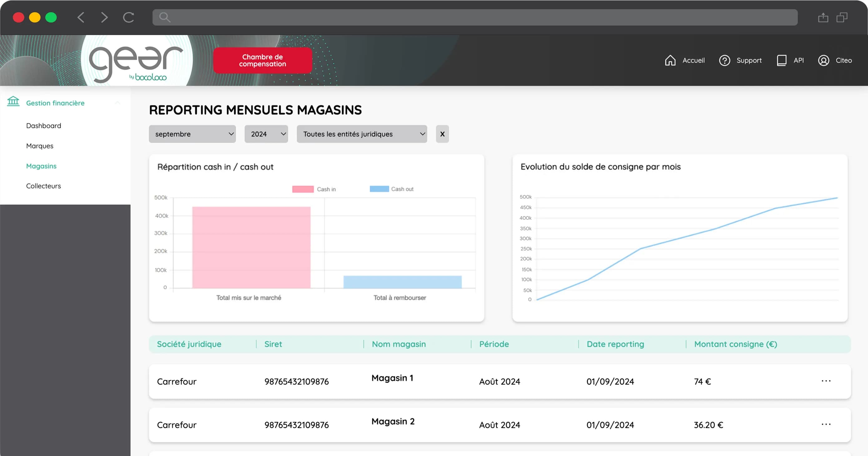Collapse the Gestion financière section chevron

118,103
